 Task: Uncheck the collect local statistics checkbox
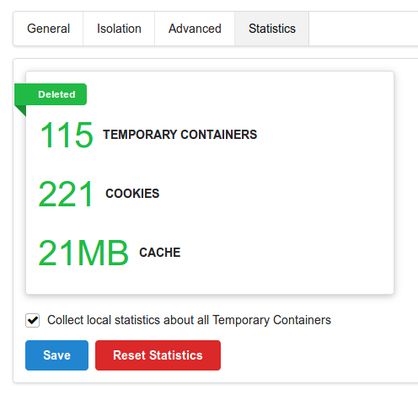32,320
